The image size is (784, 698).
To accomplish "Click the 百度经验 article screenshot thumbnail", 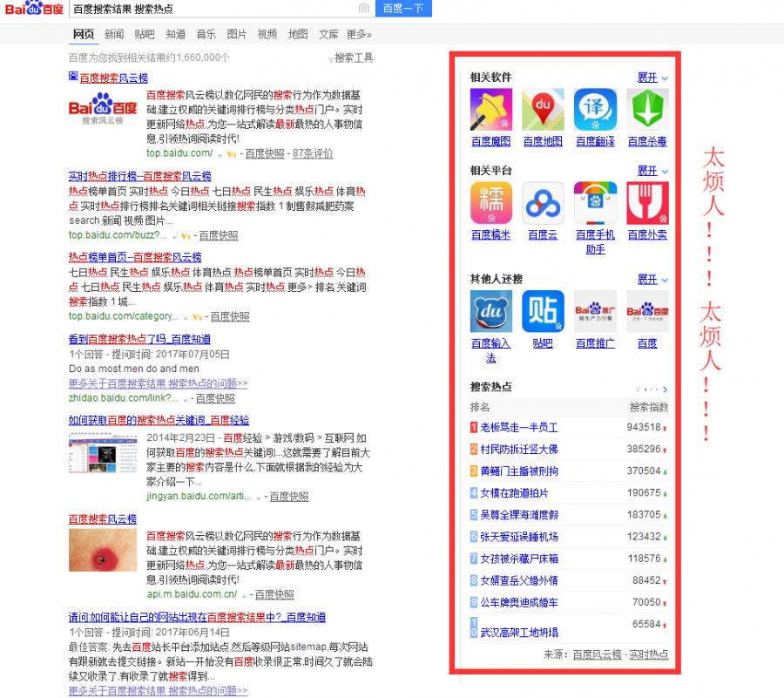I will coord(103,452).
